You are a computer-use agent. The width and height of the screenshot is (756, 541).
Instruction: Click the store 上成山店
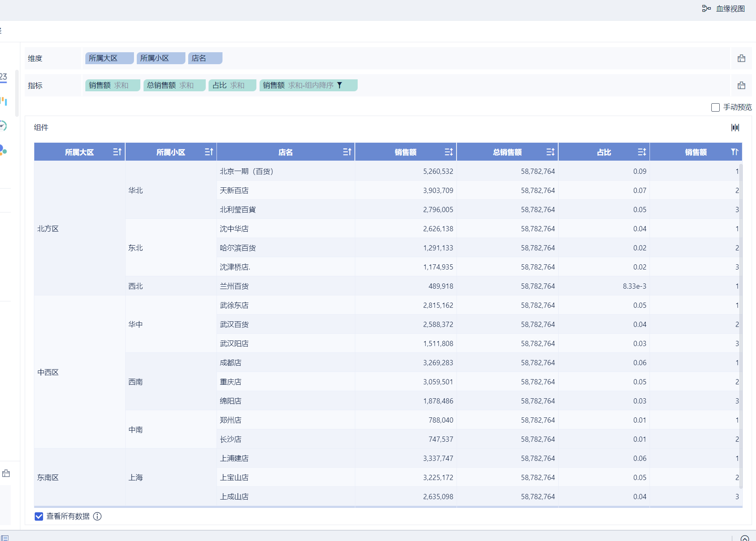[x=234, y=497]
